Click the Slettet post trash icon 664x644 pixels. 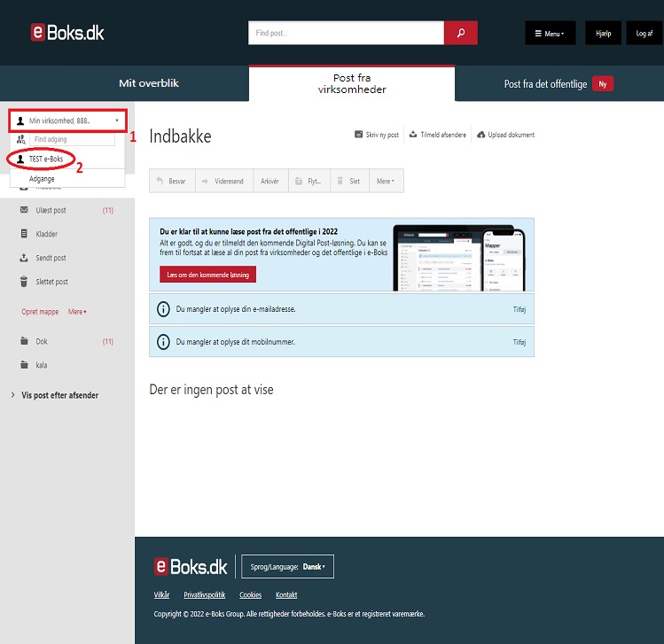24,282
